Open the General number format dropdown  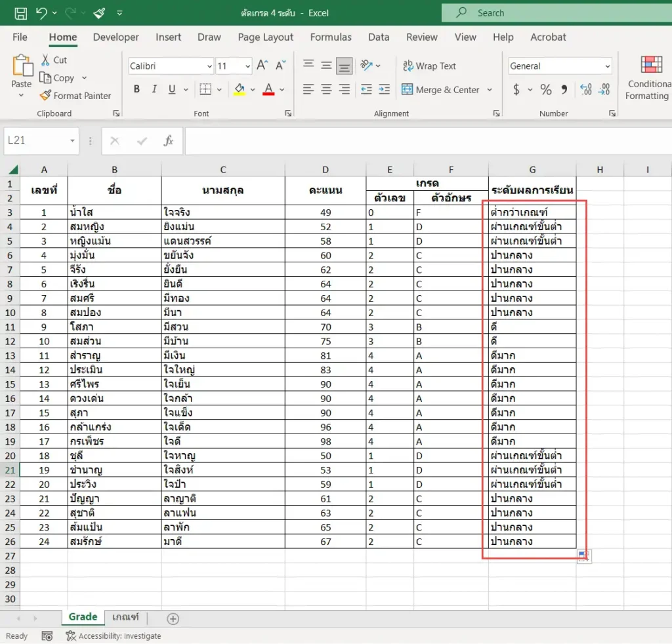coord(607,66)
